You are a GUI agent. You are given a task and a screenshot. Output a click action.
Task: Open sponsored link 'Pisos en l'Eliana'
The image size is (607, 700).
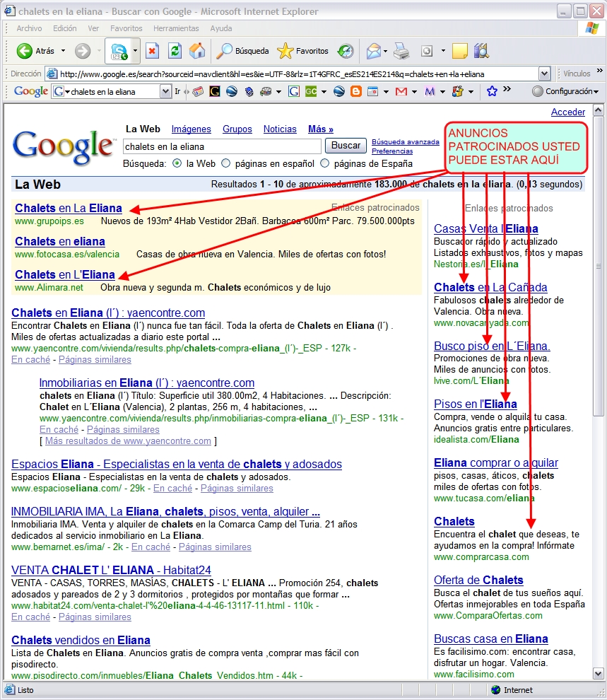476,404
